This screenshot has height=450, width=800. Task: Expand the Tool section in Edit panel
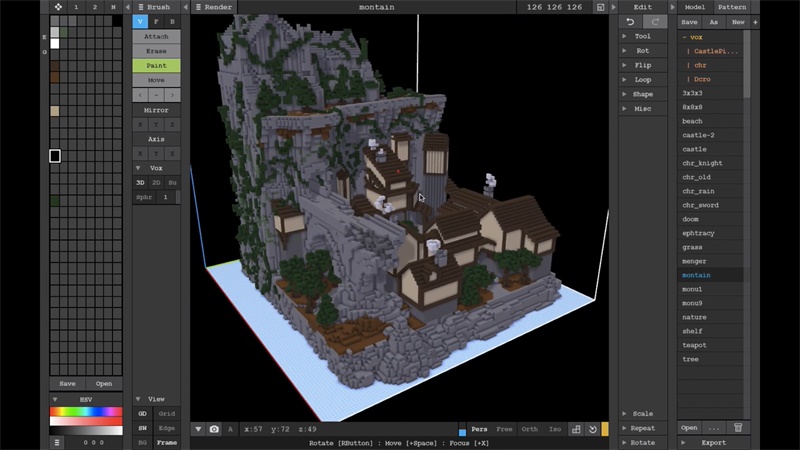click(642, 36)
